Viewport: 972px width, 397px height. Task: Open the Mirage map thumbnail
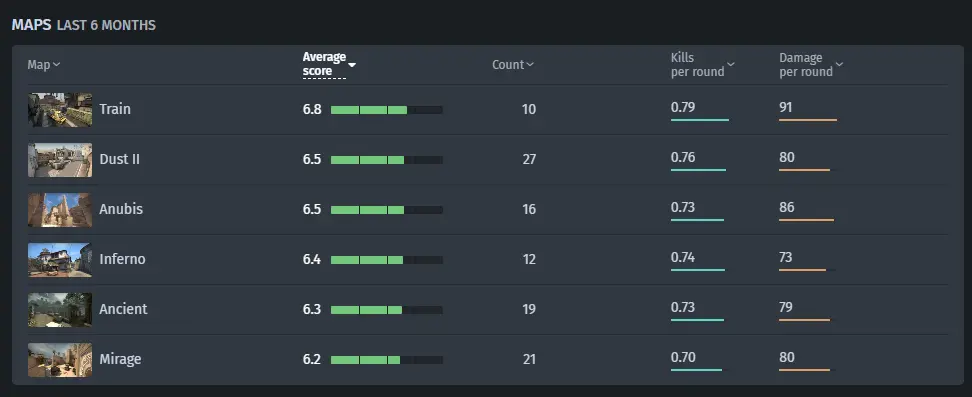[60, 360]
